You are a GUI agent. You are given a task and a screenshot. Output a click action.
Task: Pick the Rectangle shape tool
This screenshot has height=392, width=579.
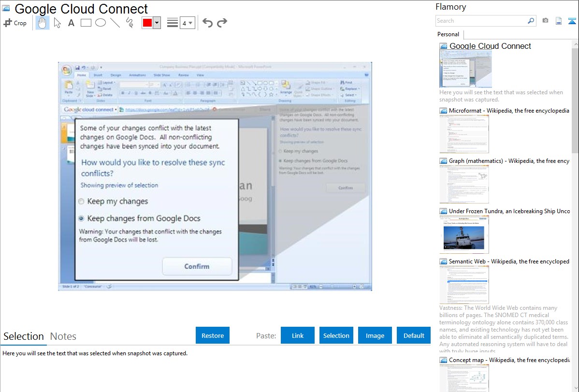click(86, 23)
